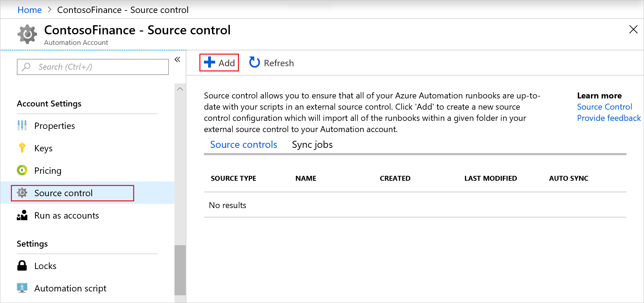Click the yellow Keys icon
This screenshot has width=644, height=303.
pyautogui.click(x=22, y=148)
